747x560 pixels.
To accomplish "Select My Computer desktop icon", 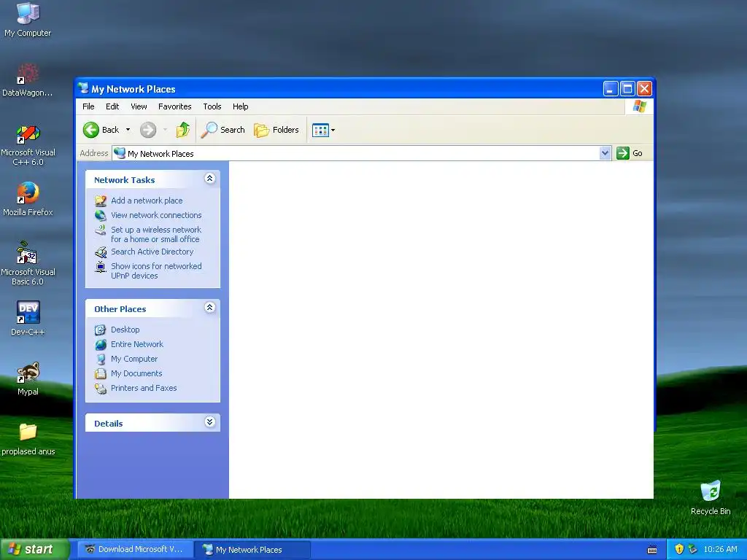I will (28, 20).
